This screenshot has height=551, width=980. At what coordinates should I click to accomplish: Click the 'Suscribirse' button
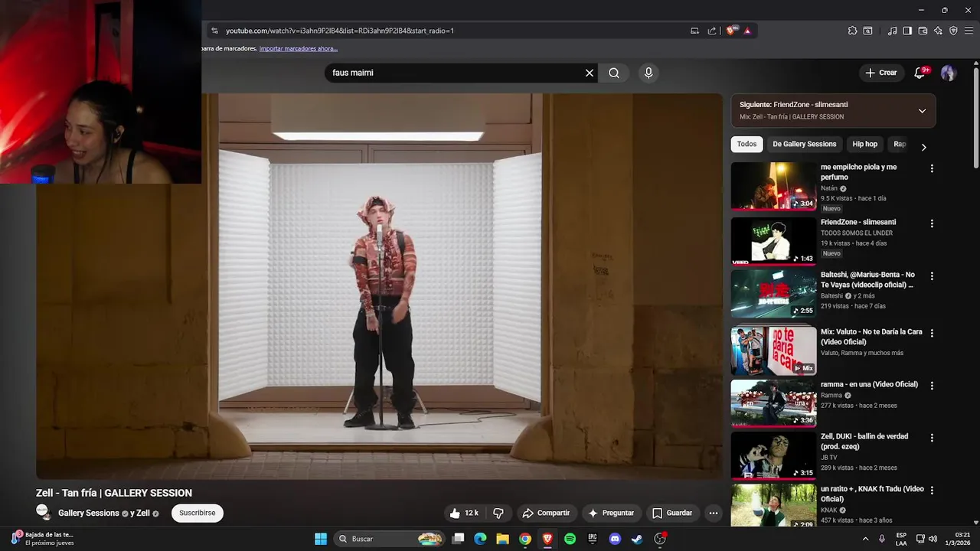[198, 513]
